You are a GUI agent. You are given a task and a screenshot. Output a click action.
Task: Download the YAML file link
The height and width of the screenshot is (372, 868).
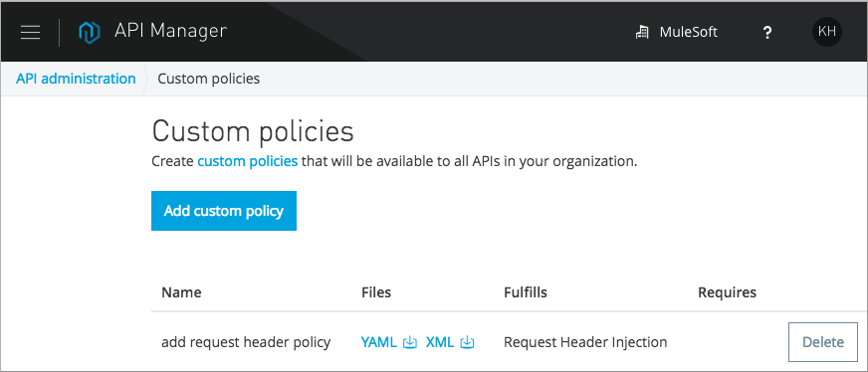378,342
